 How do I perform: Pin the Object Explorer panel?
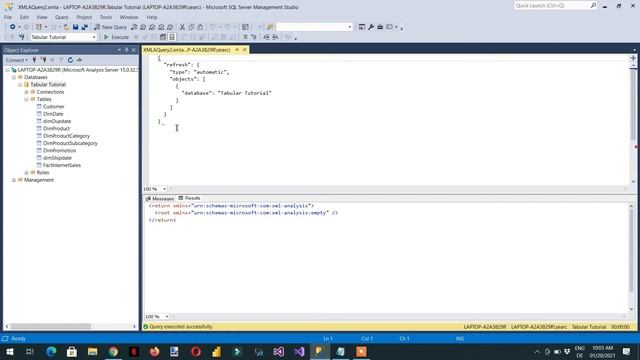tap(127, 50)
